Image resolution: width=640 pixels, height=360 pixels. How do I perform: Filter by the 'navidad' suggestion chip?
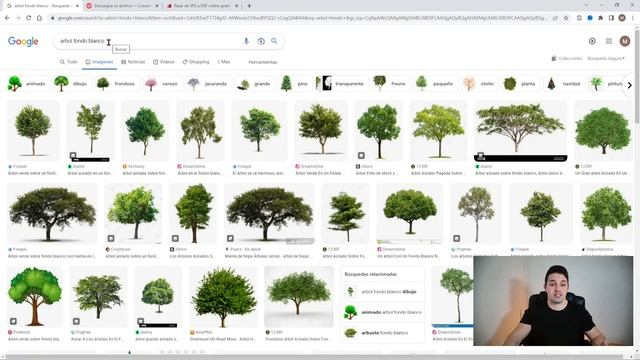[x=564, y=84]
